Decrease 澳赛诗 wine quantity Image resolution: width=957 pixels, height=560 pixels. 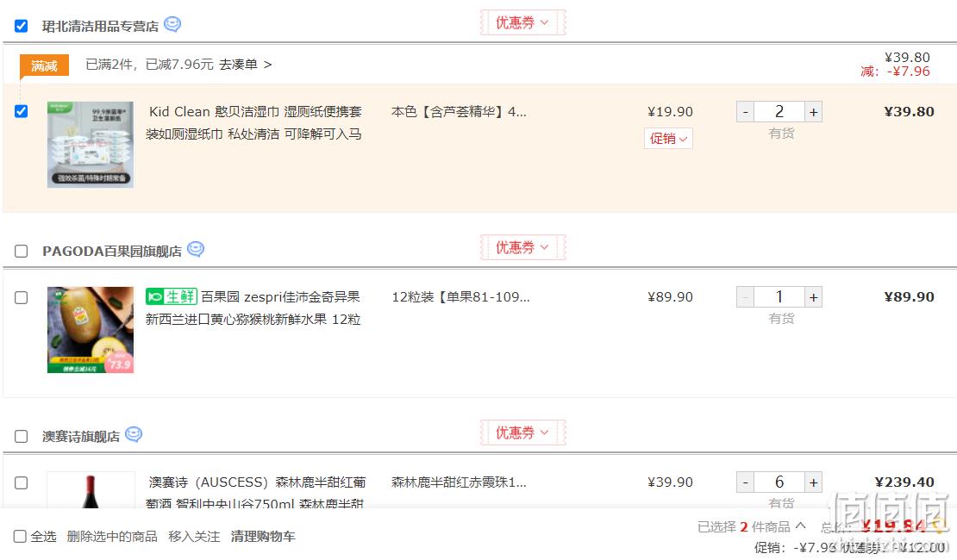point(745,482)
